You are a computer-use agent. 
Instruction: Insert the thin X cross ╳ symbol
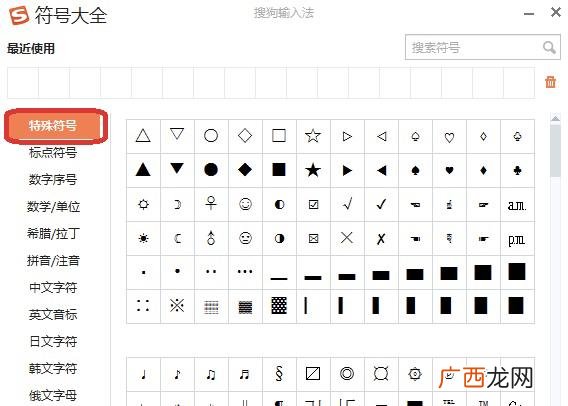(347, 238)
